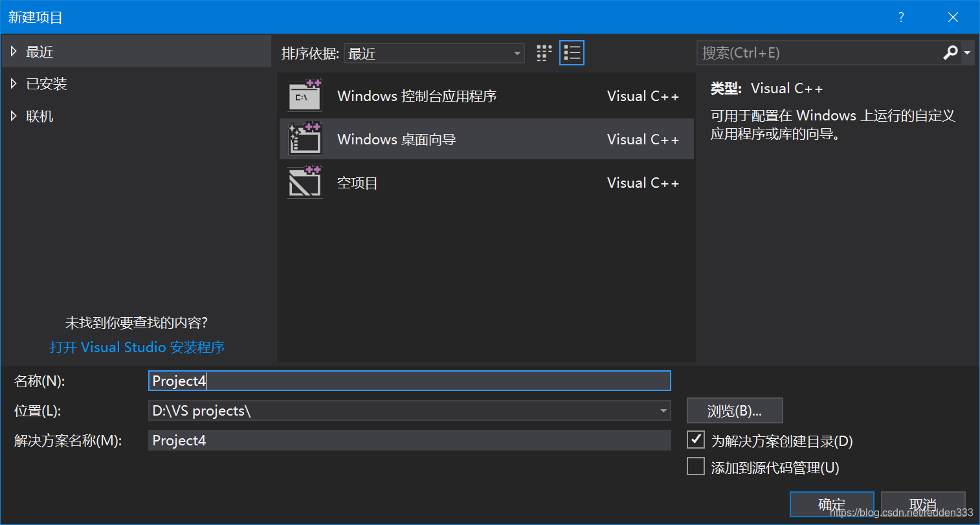Image resolution: width=980 pixels, height=525 pixels.
Task: Select the 最近 category label
Action: click(39, 52)
